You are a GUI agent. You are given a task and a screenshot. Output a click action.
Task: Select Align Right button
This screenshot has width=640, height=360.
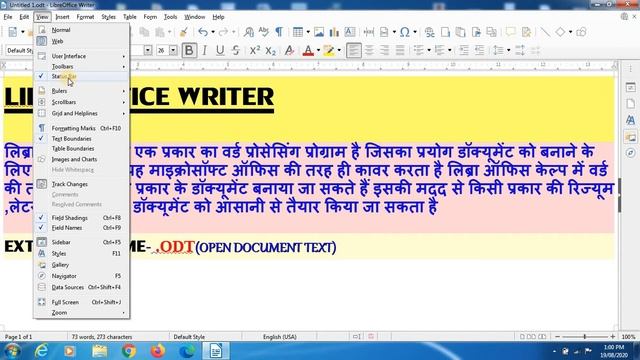point(384,50)
